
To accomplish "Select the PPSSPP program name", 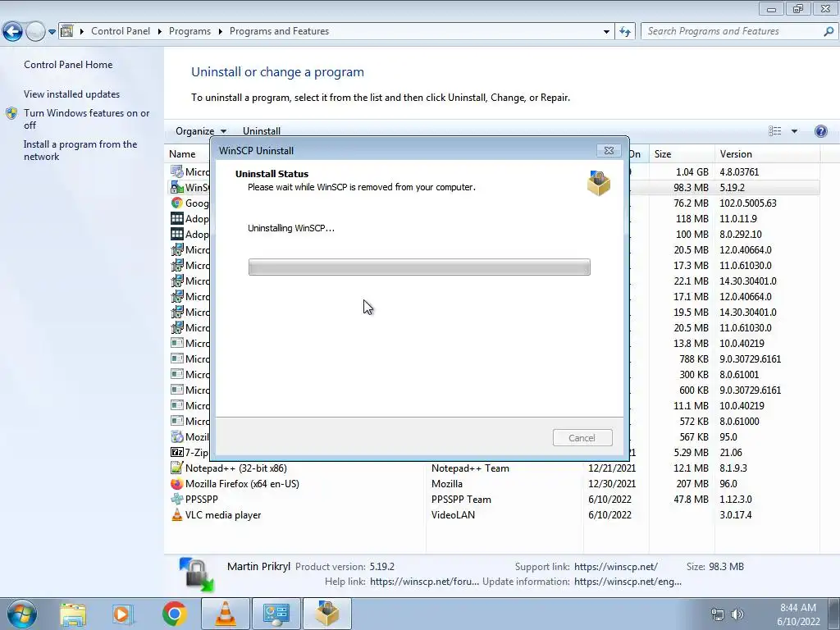I will [202, 499].
